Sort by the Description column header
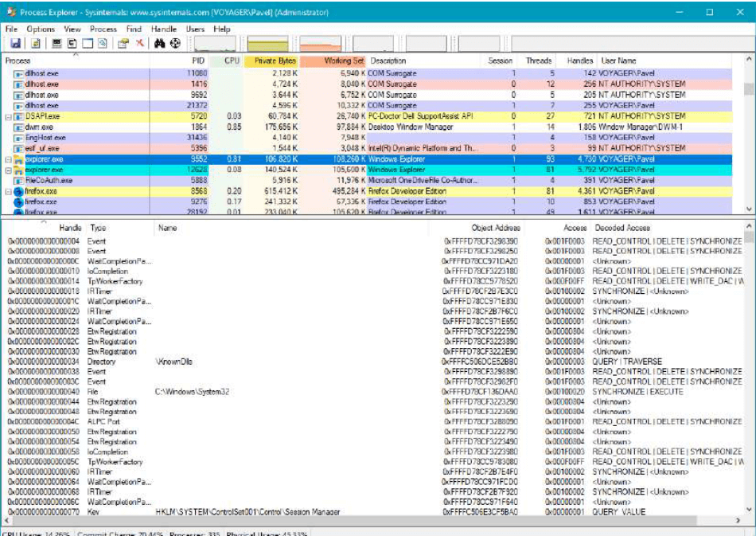The height and width of the screenshot is (536, 756). point(424,61)
